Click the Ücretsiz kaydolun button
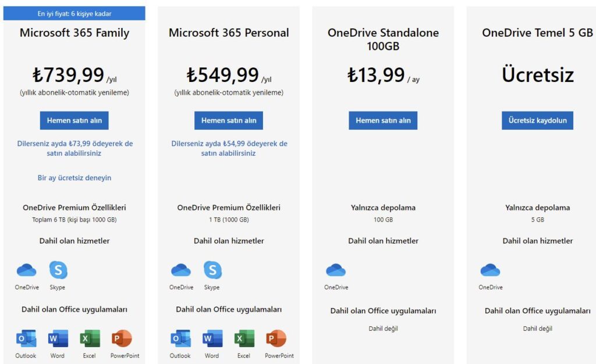 537,120
